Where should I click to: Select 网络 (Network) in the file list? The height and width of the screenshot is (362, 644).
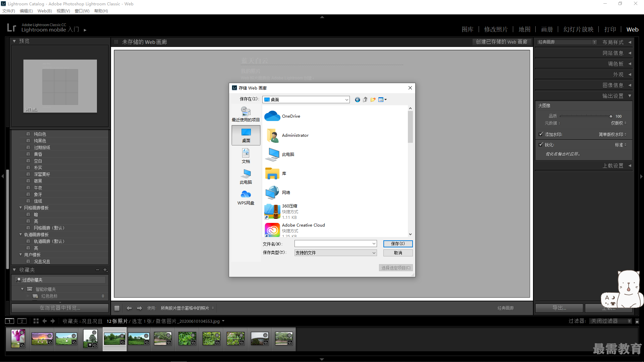[277, 193]
